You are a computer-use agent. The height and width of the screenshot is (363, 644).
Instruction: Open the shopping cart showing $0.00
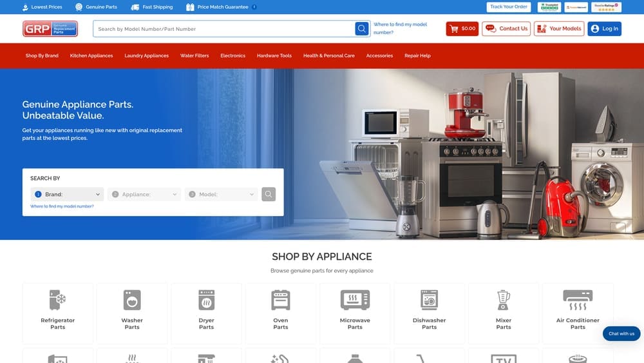click(462, 29)
